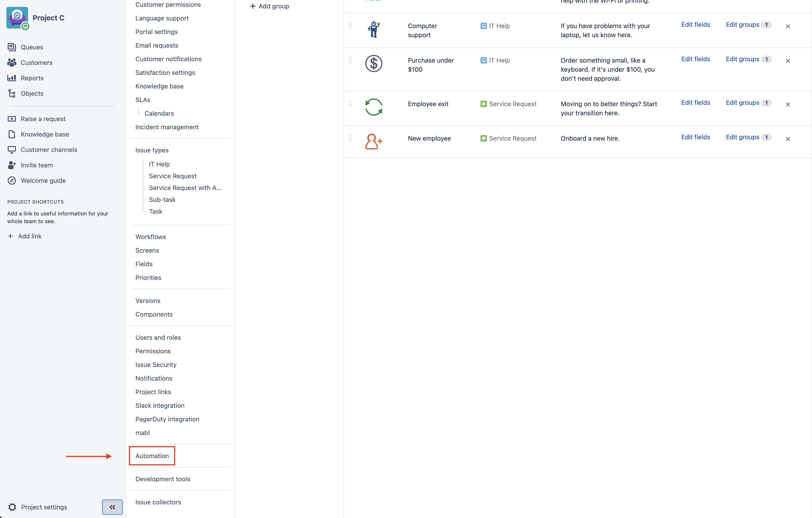This screenshot has height=518, width=812.
Task: Open the Queues sidebar icon
Action: (12, 47)
